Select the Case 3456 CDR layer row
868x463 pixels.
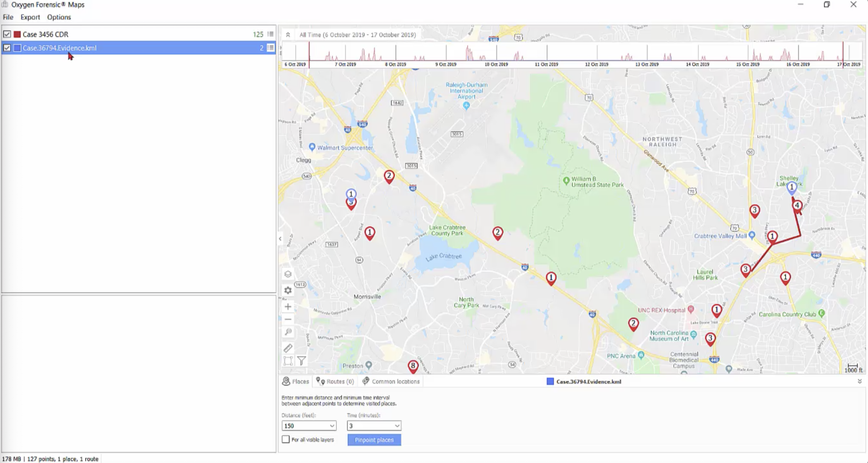pyautogui.click(x=139, y=34)
